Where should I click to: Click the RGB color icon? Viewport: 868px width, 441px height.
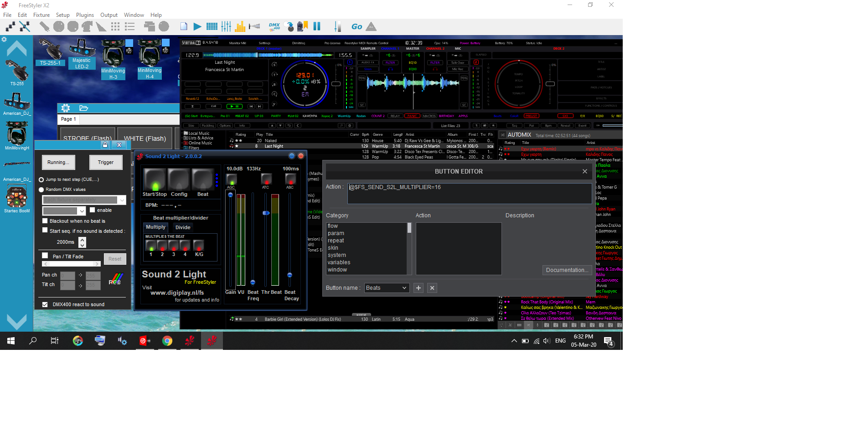click(116, 279)
